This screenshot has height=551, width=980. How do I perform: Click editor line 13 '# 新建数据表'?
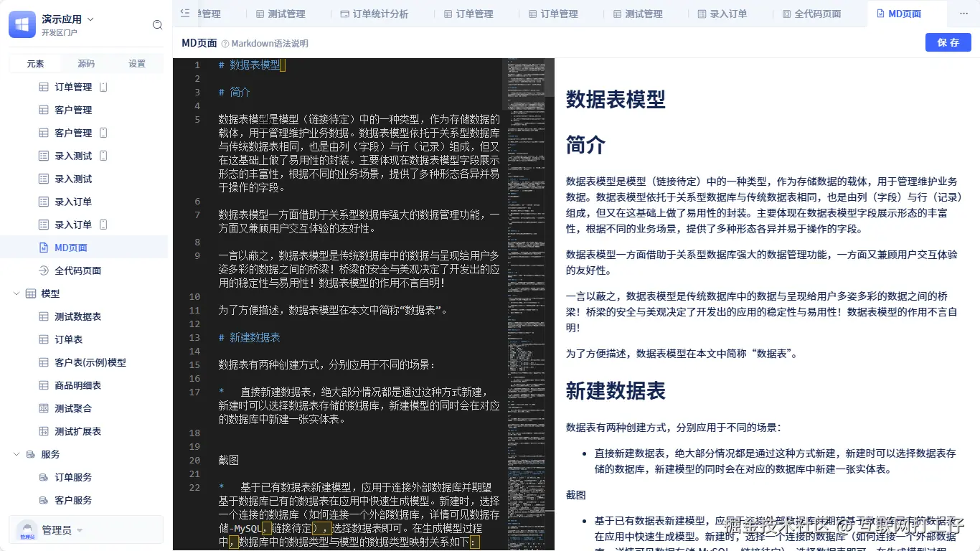250,337
